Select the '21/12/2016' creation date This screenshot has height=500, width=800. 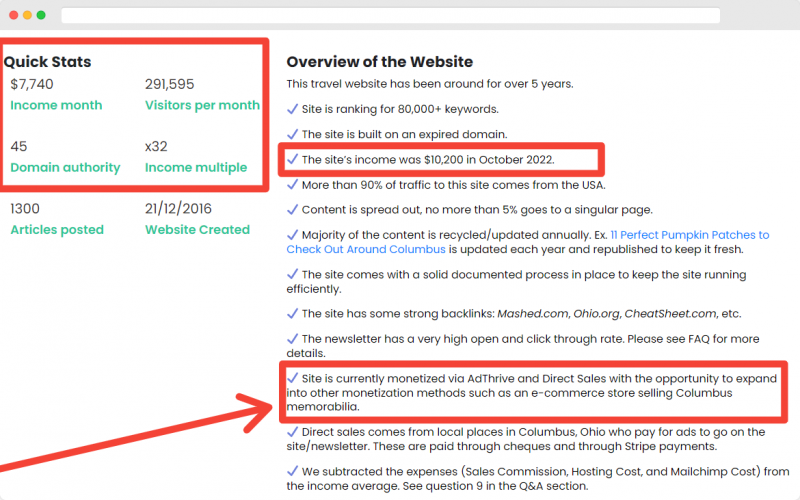(178, 209)
